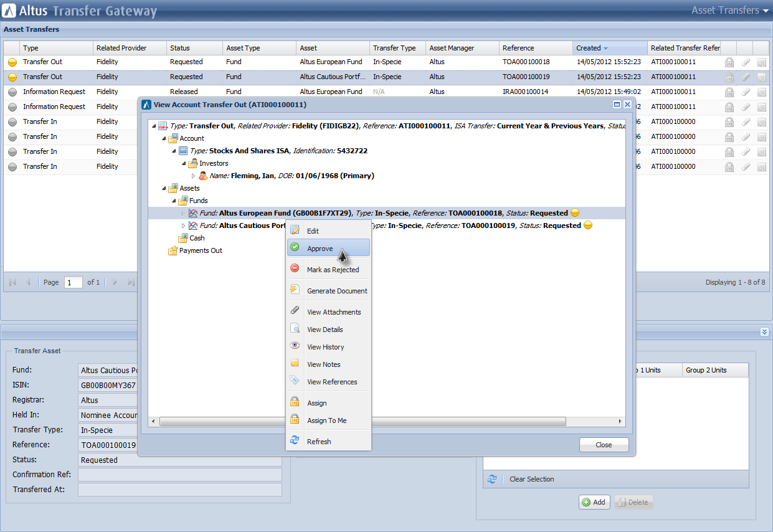
Task: Click the grey status icon of row IRA000100014
Action: pos(12,92)
